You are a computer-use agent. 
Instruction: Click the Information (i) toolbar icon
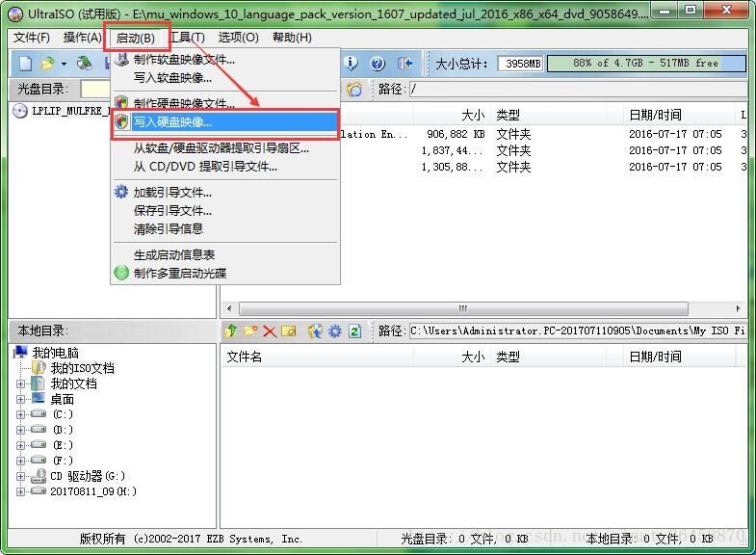351,64
